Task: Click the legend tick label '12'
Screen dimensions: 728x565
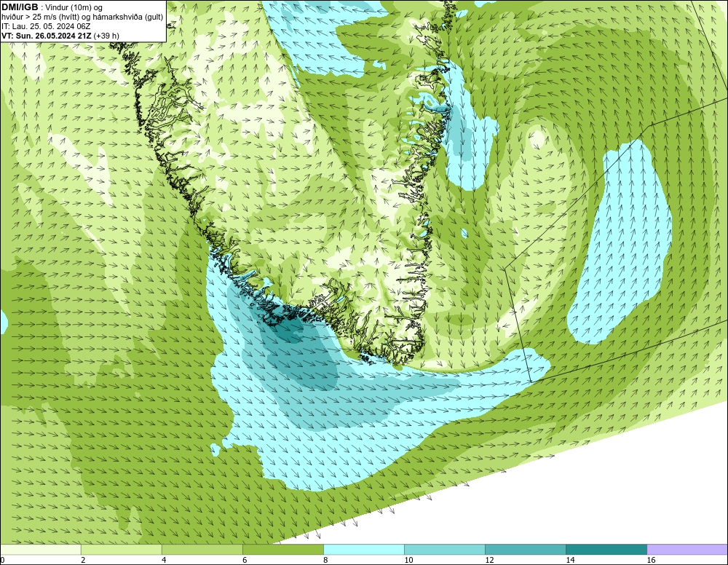Action: point(489,561)
